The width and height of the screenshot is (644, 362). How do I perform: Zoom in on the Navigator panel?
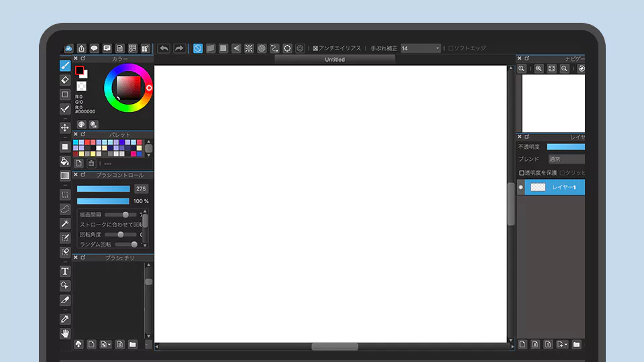(x=539, y=68)
